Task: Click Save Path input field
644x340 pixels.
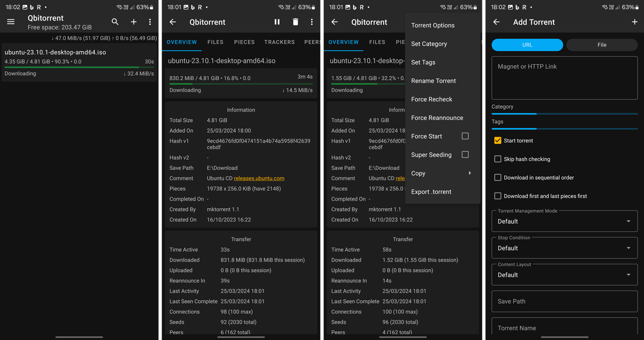Action: [564, 301]
